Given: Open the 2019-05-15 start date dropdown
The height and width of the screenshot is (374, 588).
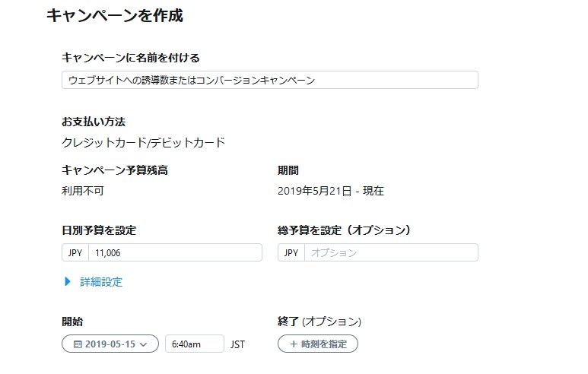Looking at the screenshot, I should tap(110, 344).
